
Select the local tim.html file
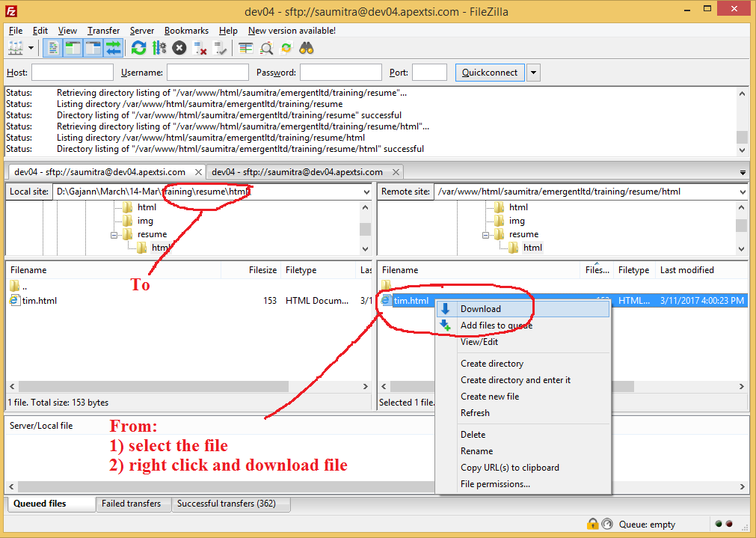click(40, 301)
